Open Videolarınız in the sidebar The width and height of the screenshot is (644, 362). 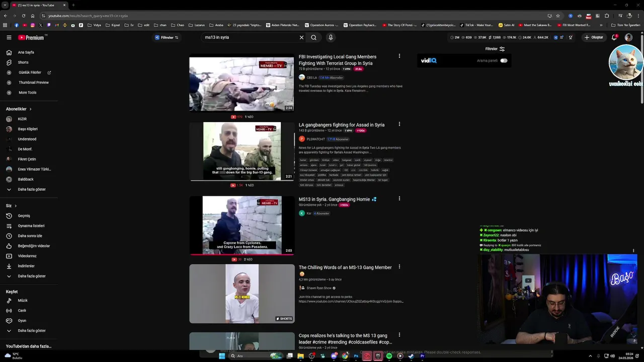point(27,256)
